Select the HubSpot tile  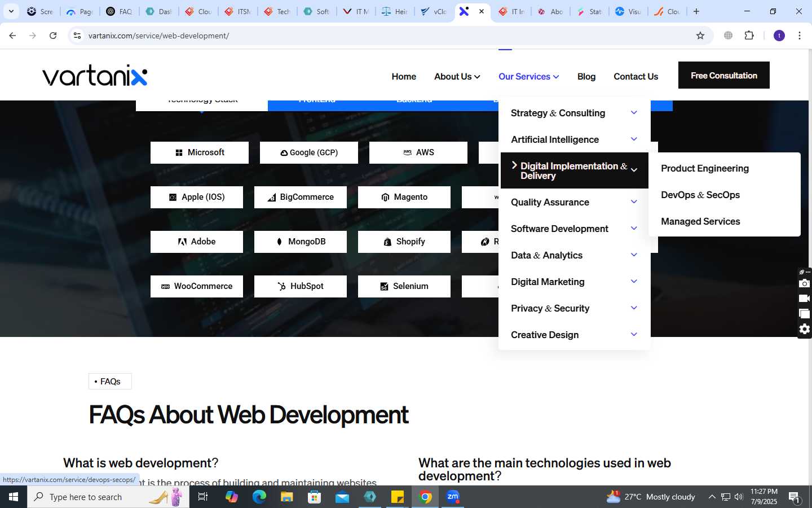click(301, 286)
